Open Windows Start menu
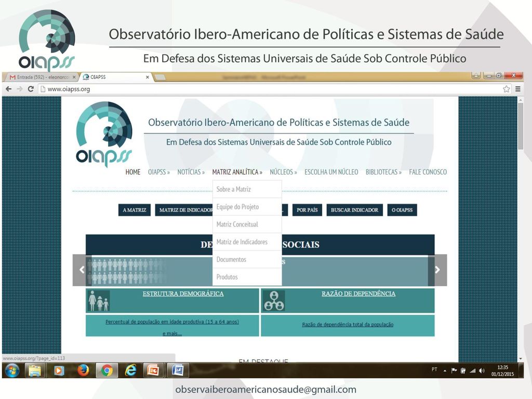The width and height of the screenshot is (532, 399). point(12,370)
